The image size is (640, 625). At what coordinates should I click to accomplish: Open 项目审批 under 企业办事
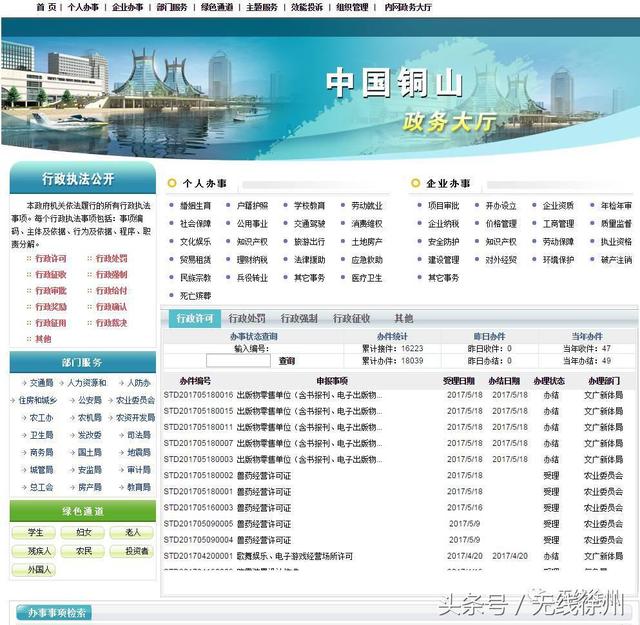coord(443,206)
